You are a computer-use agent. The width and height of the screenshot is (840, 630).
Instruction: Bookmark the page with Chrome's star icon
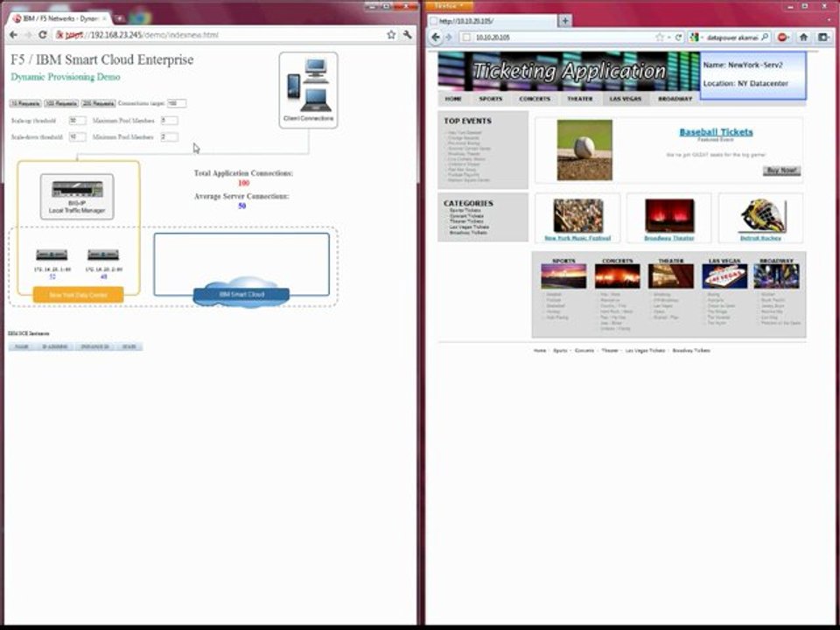tap(391, 35)
